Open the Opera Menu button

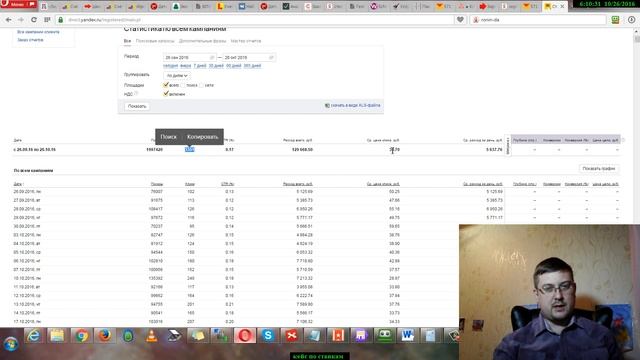coord(18,4)
